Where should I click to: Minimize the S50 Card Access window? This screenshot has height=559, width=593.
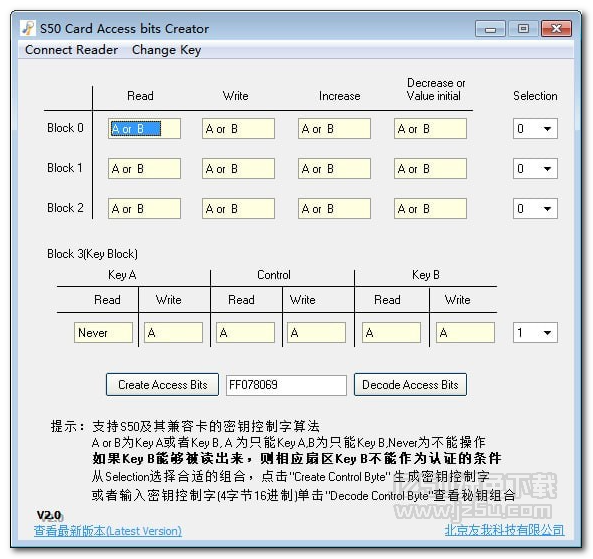pos(491,29)
